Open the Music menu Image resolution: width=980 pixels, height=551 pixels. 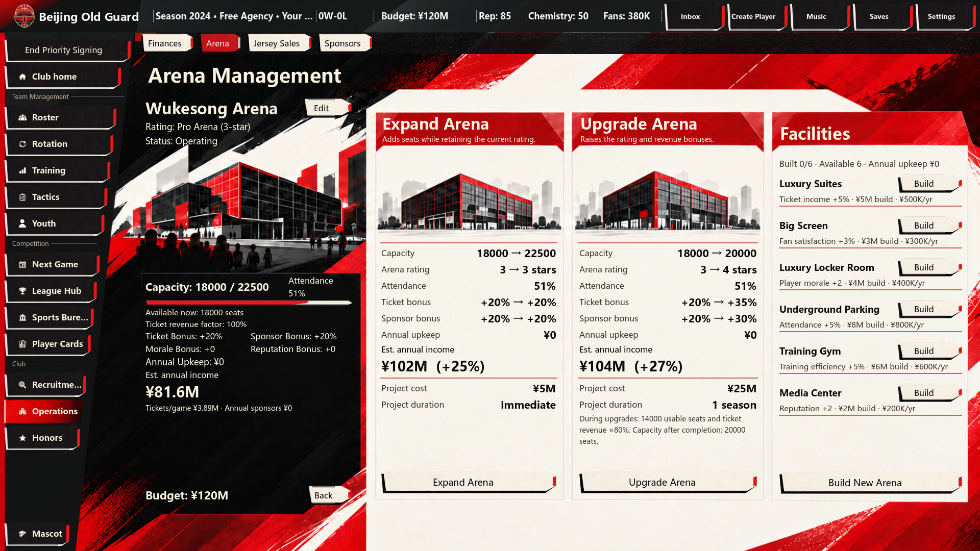pyautogui.click(x=820, y=16)
